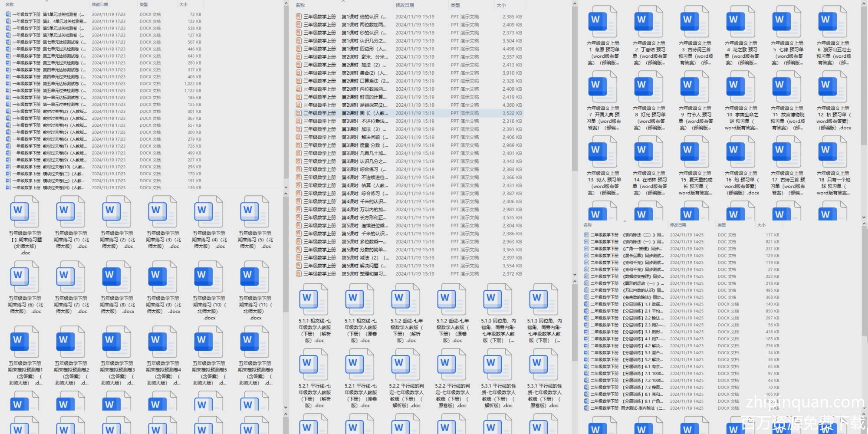Open the '5.1.1 相交线' 解析版 Word file icon
The width and height of the screenshot is (868, 434).
(x=314, y=300)
